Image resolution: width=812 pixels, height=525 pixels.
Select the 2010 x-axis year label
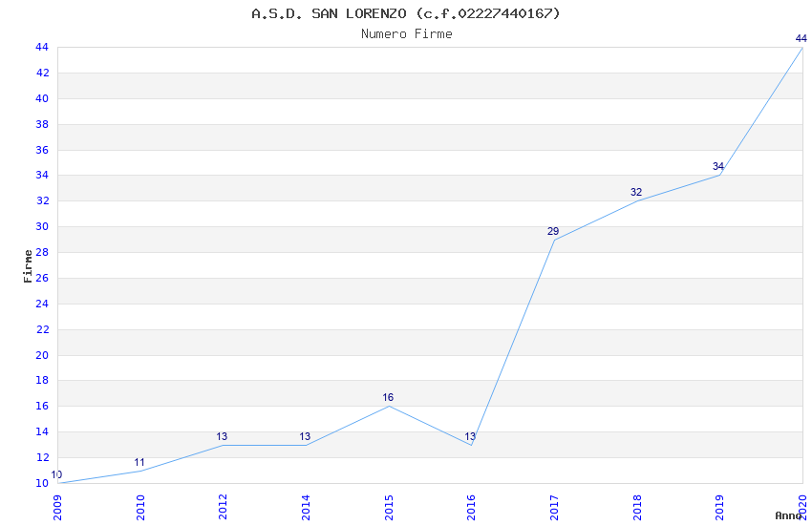tap(139, 508)
